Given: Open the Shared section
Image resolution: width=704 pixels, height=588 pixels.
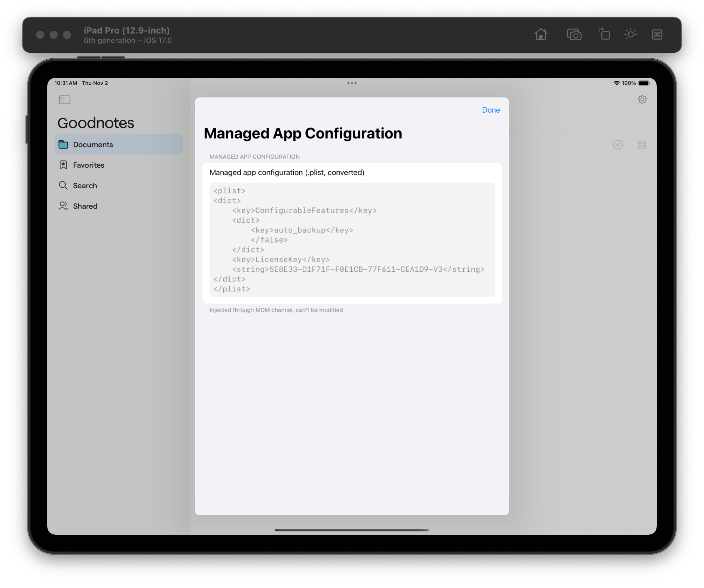Looking at the screenshot, I should pyautogui.click(x=85, y=206).
